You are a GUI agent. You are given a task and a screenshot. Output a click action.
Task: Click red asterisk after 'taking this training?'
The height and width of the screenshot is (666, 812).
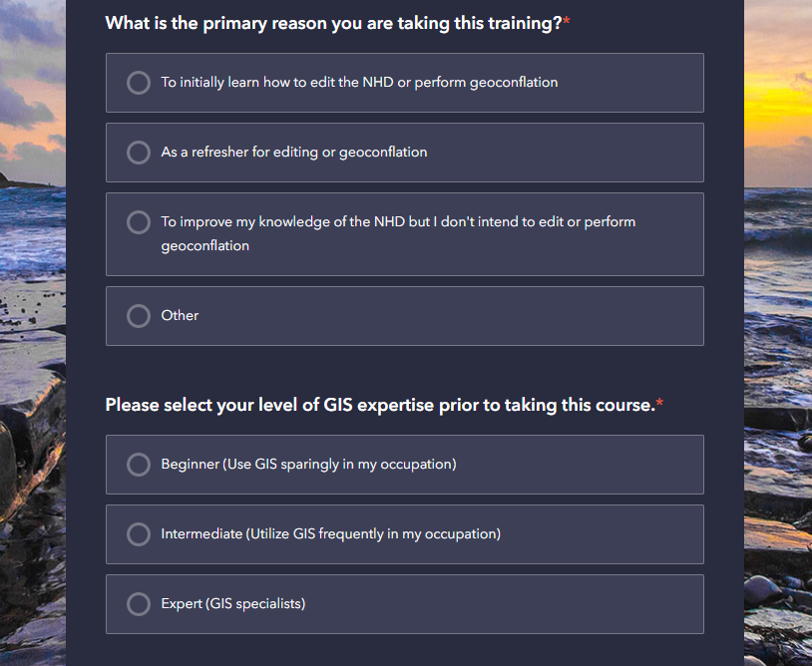coord(567,23)
